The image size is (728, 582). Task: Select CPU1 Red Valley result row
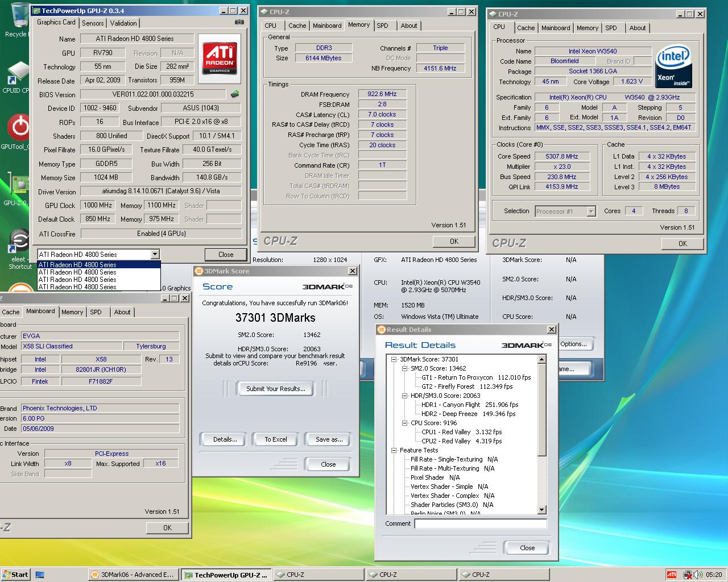[x=461, y=432]
